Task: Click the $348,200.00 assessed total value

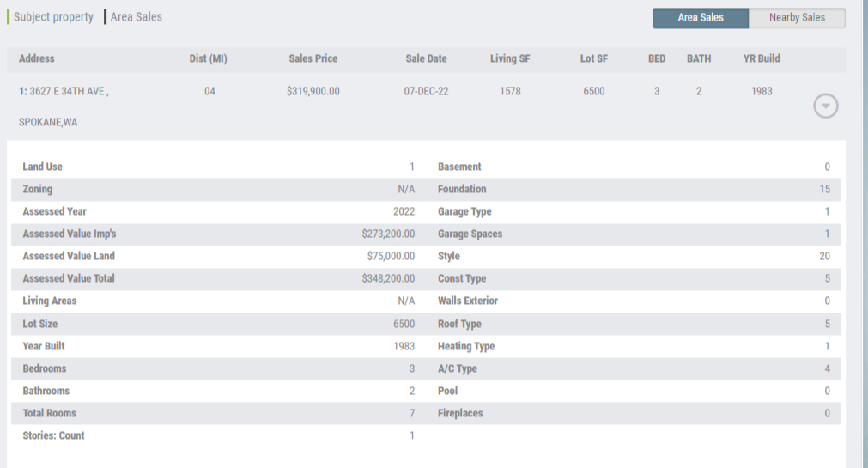Action: click(x=388, y=278)
